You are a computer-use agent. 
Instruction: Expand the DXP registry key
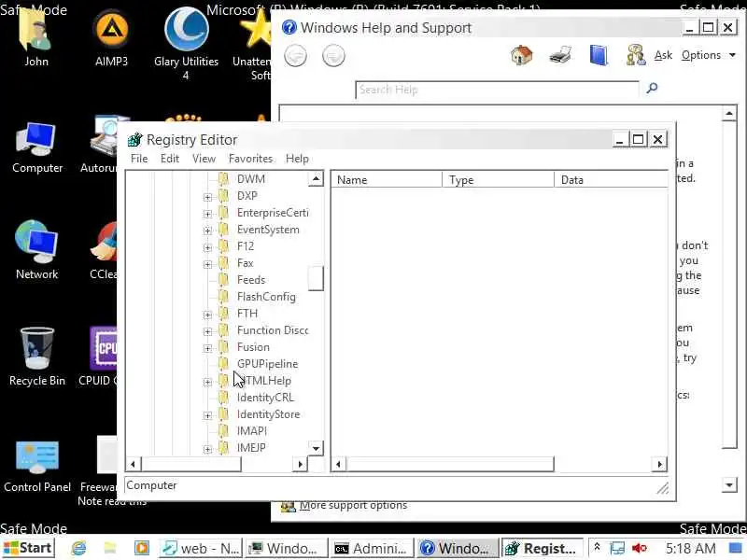pos(207,197)
